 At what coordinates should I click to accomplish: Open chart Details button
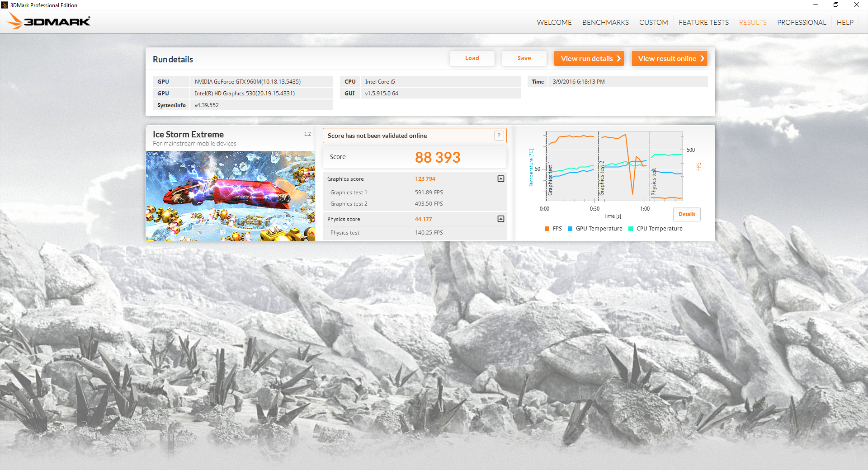point(687,214)
